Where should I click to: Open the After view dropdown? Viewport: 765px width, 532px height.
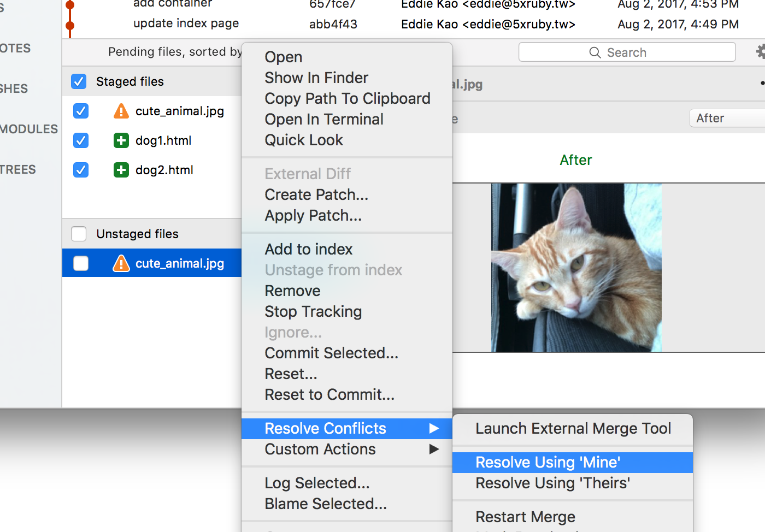[x=727, y=119]
